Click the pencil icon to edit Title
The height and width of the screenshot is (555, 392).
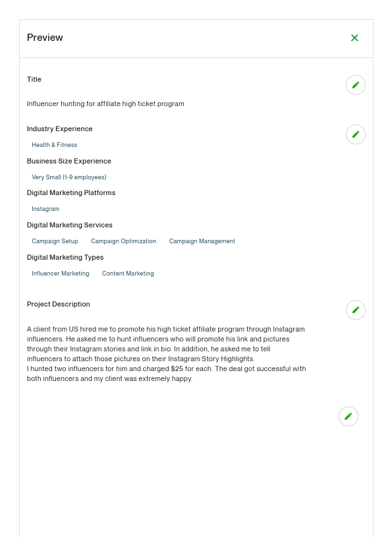tap(356, 84)
